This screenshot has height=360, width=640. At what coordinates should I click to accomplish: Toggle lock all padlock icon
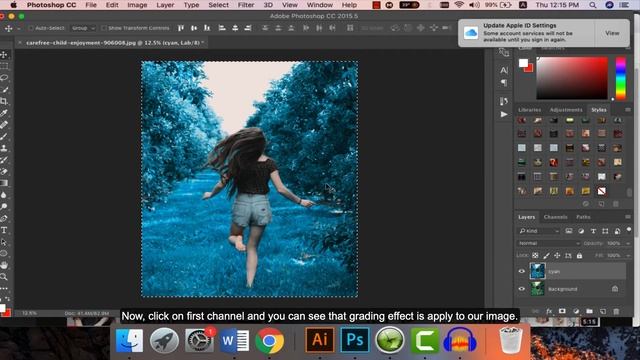click(579, 256)
